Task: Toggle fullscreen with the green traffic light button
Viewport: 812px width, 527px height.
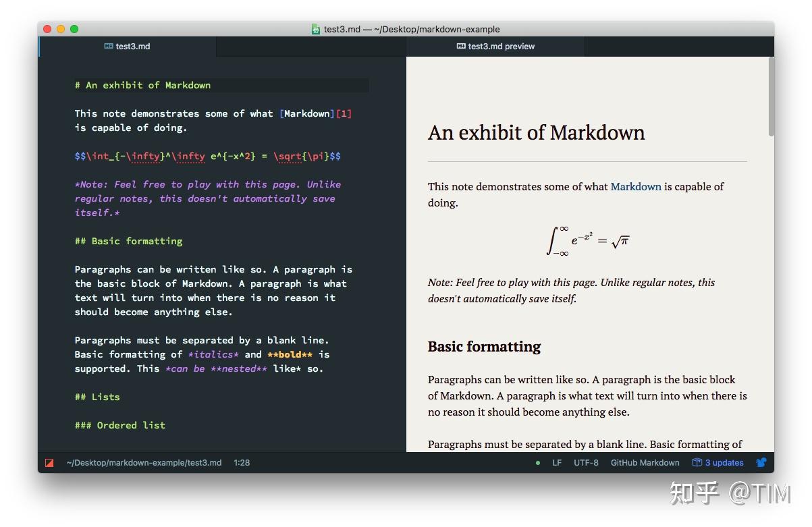Action: [x=74, y=29]
